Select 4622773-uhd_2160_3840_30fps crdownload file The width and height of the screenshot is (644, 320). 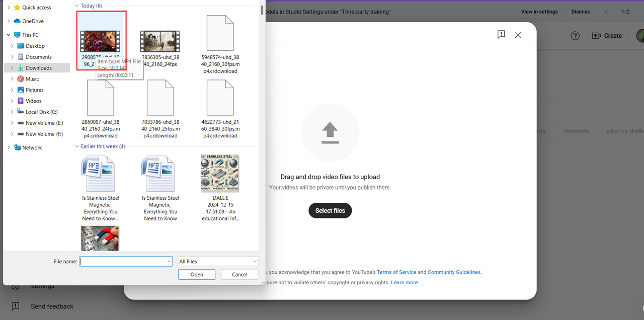tap(220, 109)
